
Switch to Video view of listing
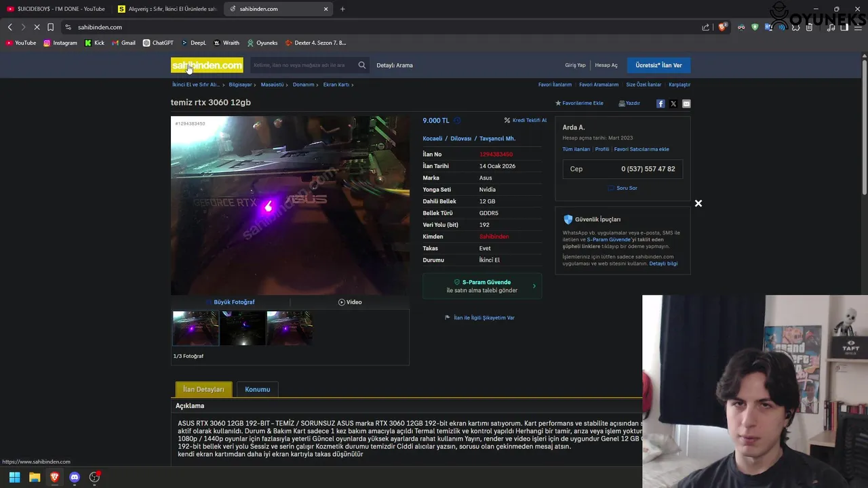coord(350,302)
